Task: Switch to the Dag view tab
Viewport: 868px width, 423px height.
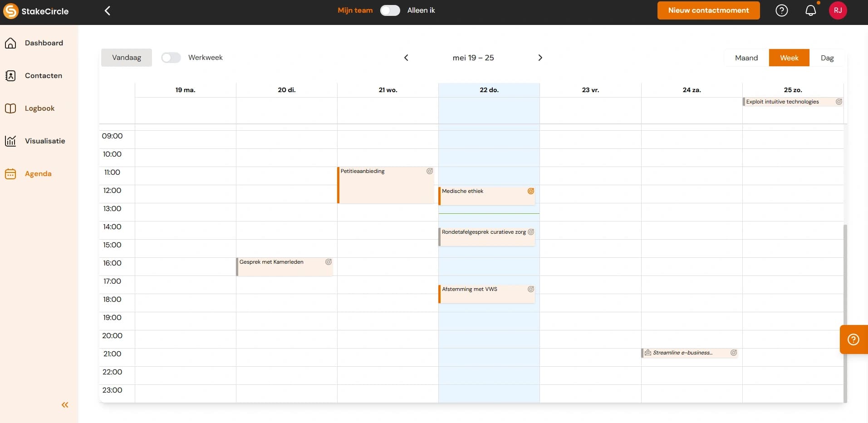Action: (x=827, y=58)
